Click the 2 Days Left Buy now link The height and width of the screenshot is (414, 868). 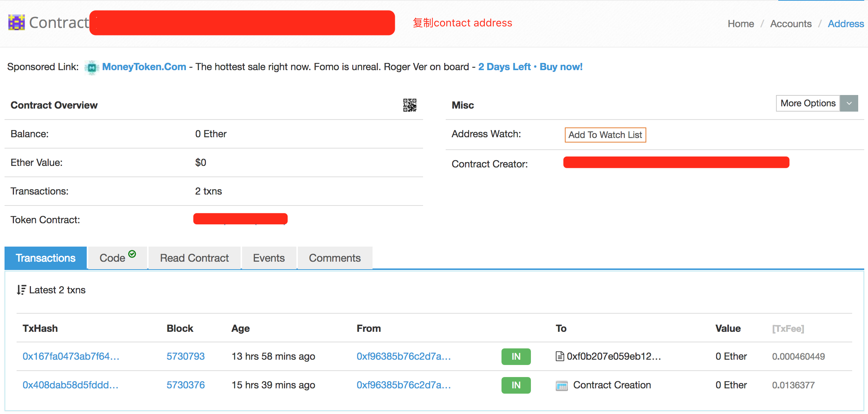(x=530, y=67)
